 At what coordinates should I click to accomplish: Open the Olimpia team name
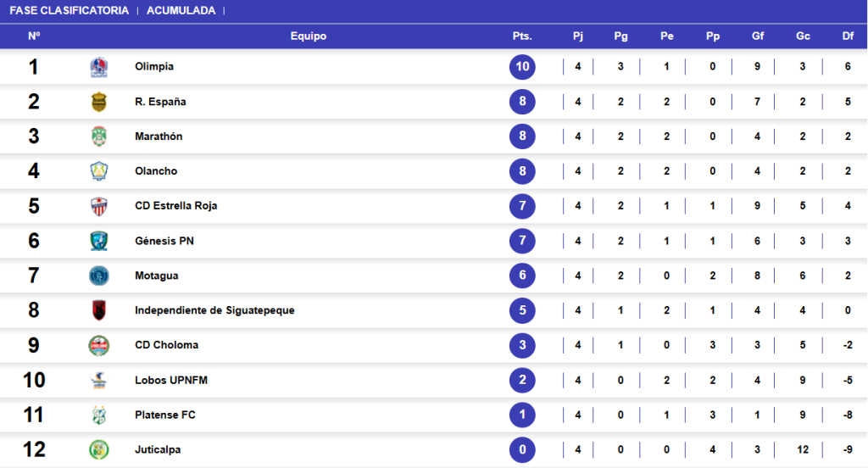pos(154,66)
